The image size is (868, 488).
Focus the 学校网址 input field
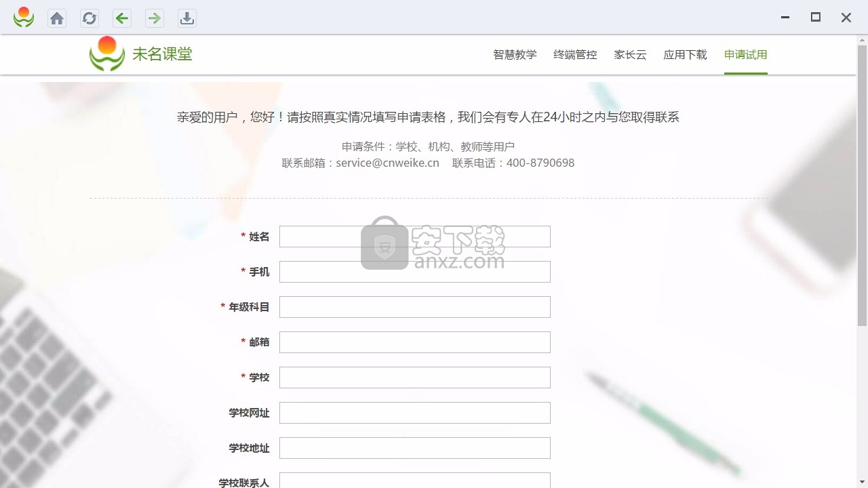point(415,413)
